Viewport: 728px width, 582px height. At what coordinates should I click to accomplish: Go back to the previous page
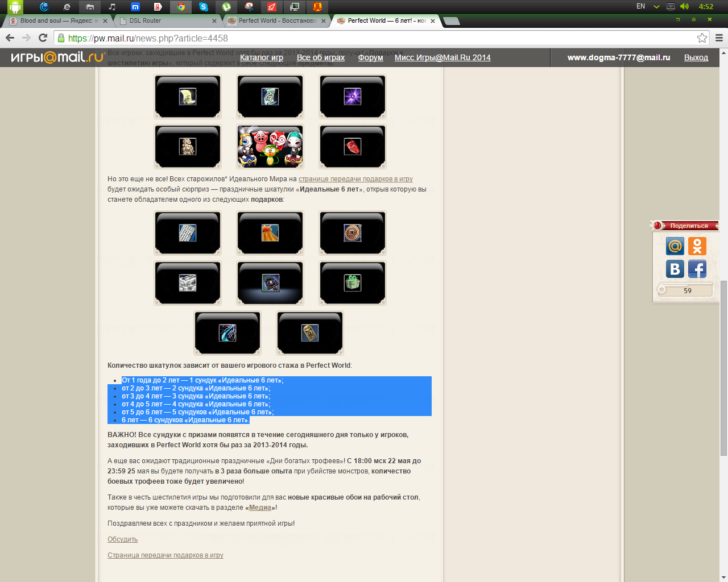(10, 38)
